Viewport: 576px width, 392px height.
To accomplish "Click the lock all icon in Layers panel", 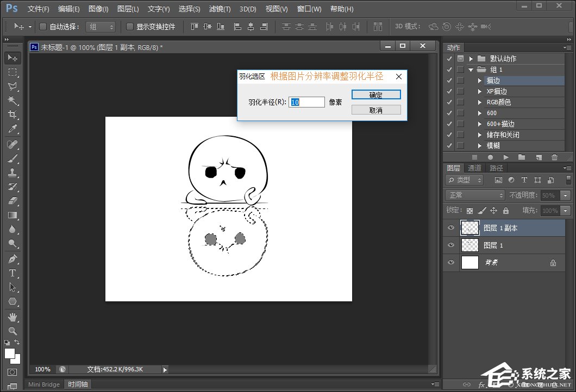I will (506, 211).
